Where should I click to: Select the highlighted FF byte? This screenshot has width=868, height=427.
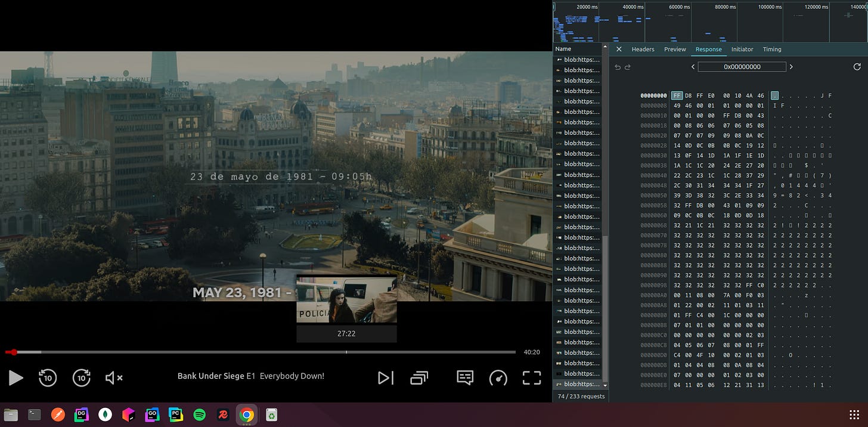(677, 95)
